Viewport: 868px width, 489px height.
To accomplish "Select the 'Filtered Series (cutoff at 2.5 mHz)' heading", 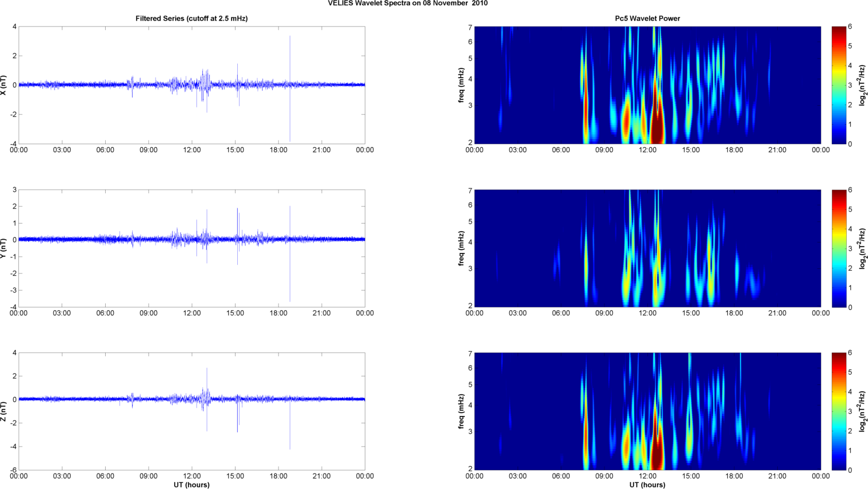I will point(191,18).
